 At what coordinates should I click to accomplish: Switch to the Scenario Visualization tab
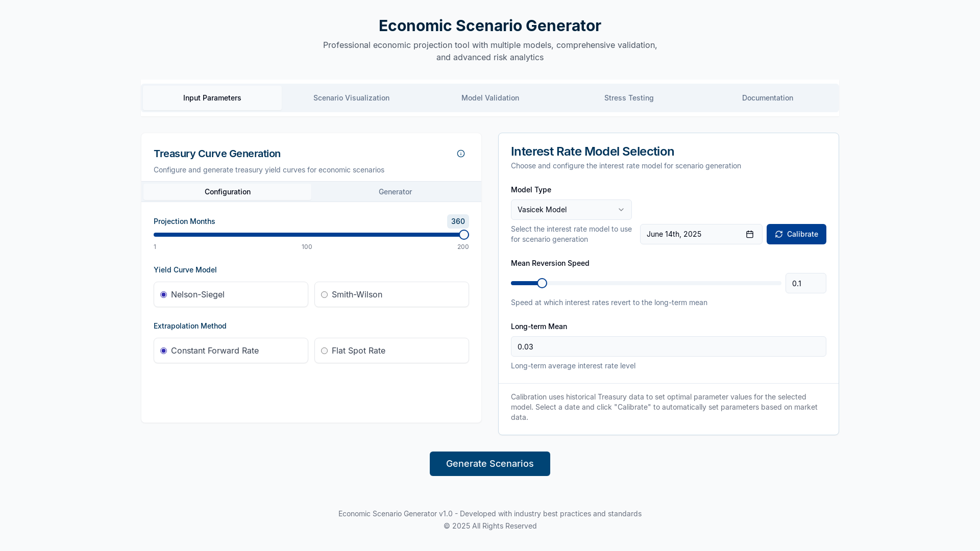(351, 97)
